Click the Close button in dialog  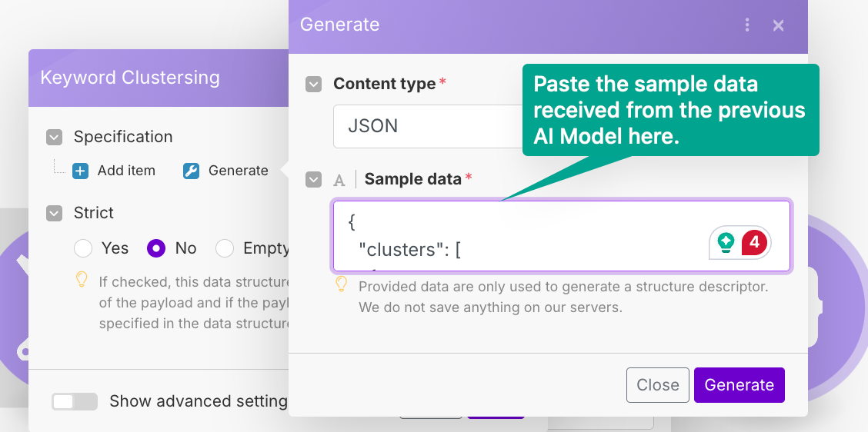pos(657,385)
